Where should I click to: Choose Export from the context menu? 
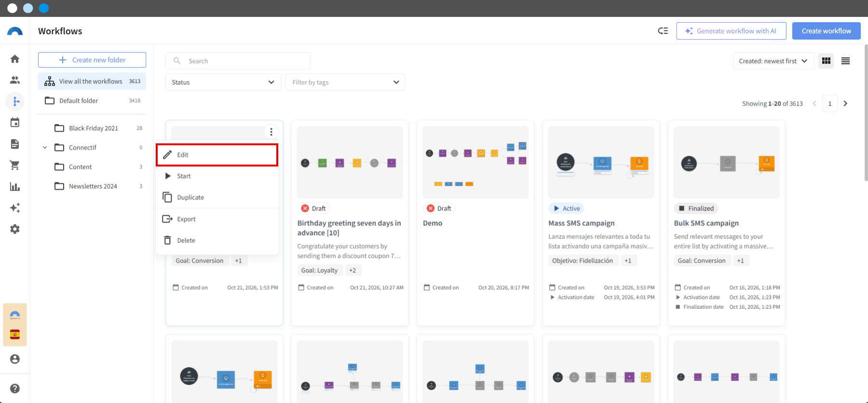217,219
